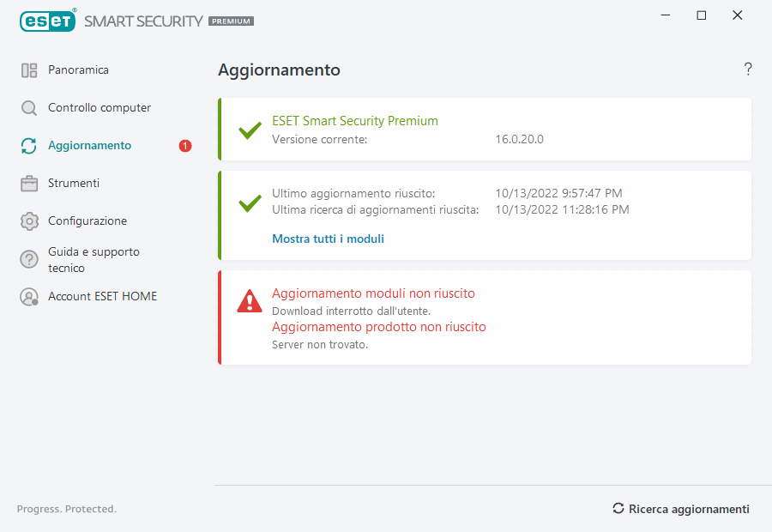Click the Configurazione gear icon
Screen dimensions: 772x532
(29, 221)
